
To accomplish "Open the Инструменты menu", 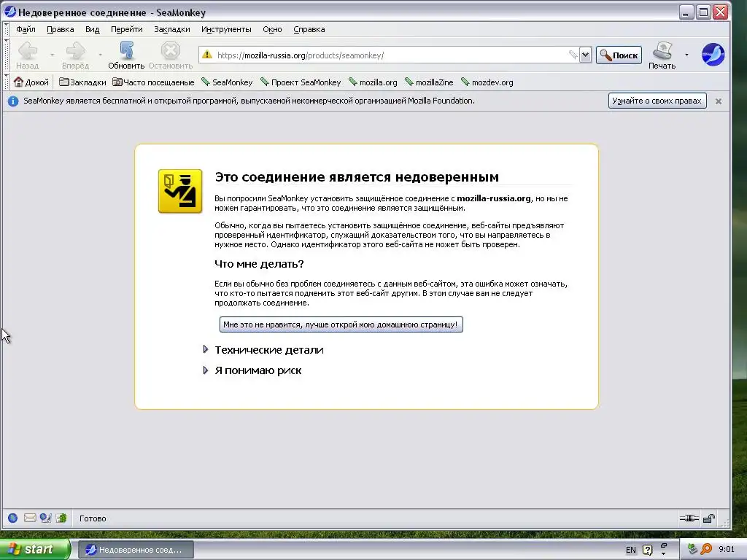I will (226, 29).
